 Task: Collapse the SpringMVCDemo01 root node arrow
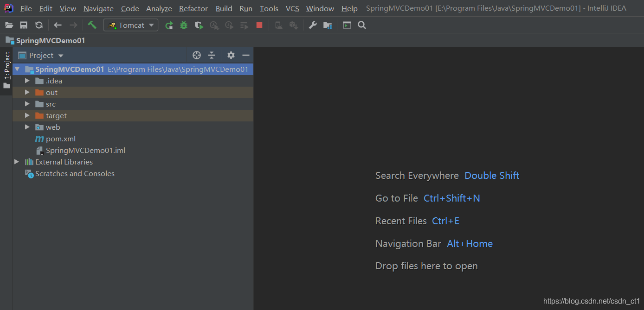[x=17, y=70]
